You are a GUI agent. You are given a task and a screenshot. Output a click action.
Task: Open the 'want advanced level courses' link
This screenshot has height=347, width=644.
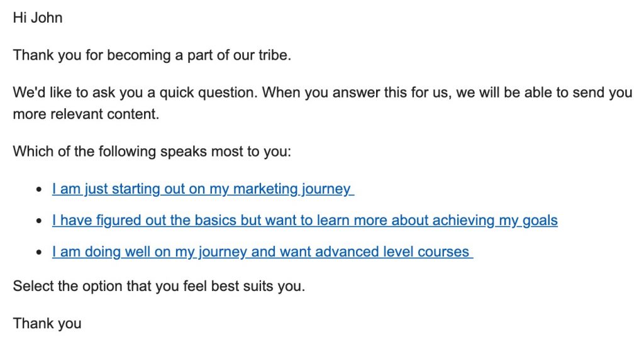pyautogui.click(x=262, y=251)
